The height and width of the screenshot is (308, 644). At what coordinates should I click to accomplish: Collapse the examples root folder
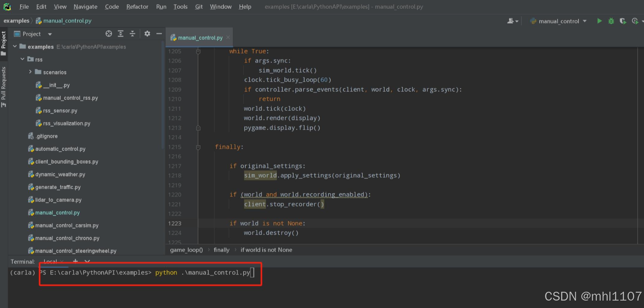click(15, 47)
